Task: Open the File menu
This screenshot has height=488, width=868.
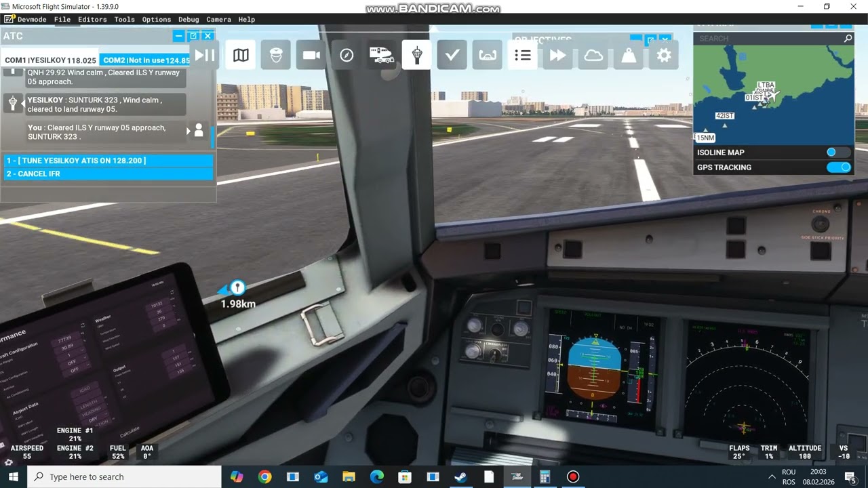Action: 62,20
